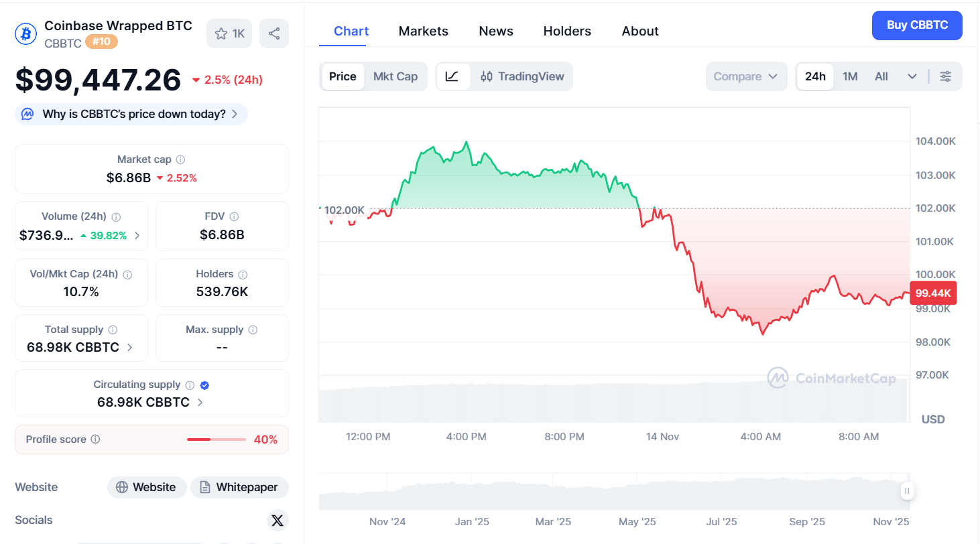
Task: Open the Holders tab
Action: [567, 31]
